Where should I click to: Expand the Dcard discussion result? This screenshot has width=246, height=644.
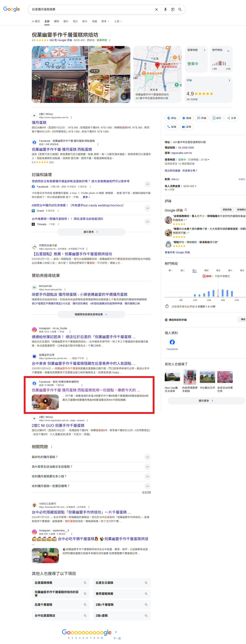click(147, 208)
